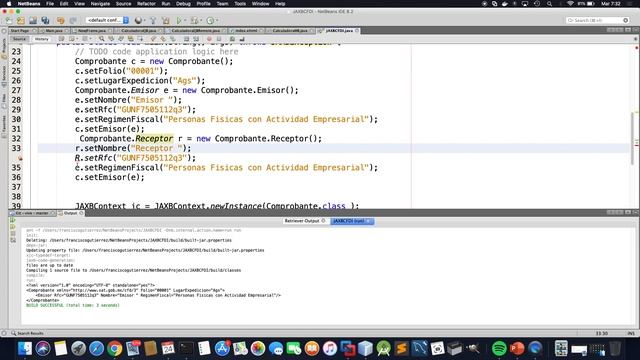Viewport: 640px width, 360px height.
Task: Switch to the index.xhtml tab
Action: (x=246, y=31)
